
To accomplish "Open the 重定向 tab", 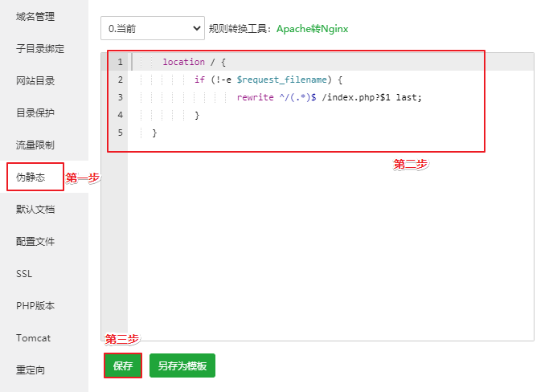I will [x=31, y=370].
